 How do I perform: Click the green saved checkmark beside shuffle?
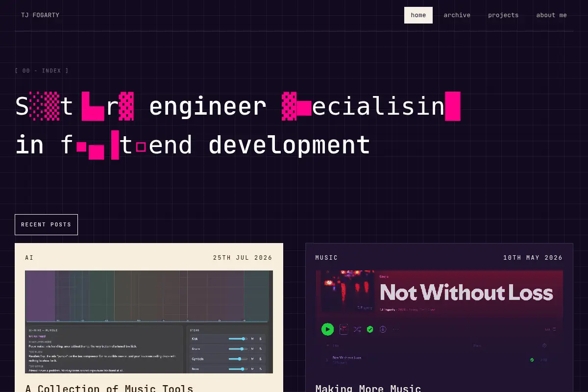[370, 329]
